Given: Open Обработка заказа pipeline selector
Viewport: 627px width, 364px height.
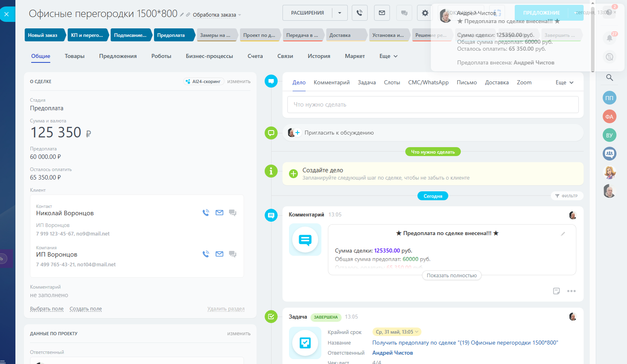Looking at the screenshot, I should click(216, 15).
